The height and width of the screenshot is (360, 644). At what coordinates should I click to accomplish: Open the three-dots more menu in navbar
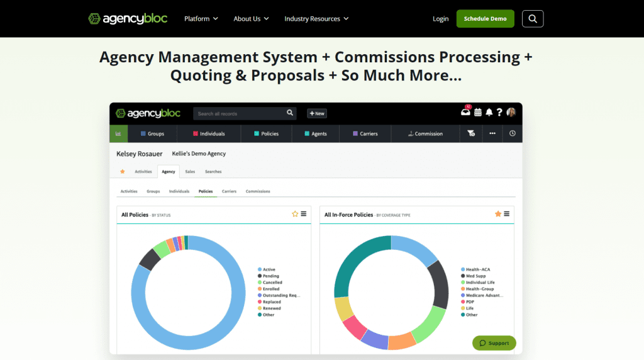pyautogui.click(x=492, y=133)
